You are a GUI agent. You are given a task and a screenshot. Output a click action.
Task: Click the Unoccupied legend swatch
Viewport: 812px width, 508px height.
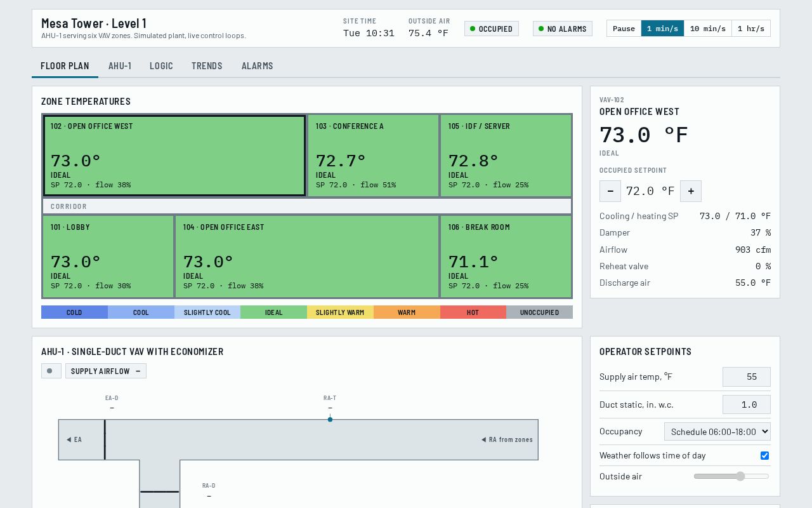tap(539, 312)
